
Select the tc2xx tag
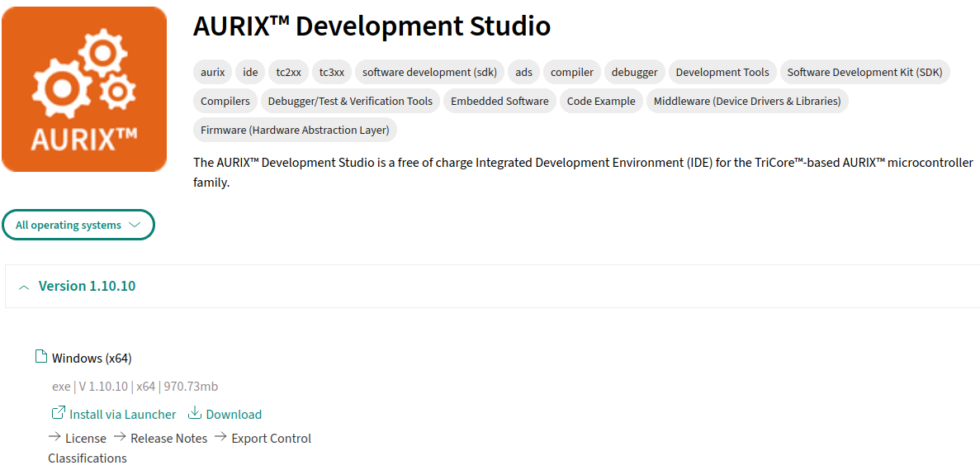[288, 72]
